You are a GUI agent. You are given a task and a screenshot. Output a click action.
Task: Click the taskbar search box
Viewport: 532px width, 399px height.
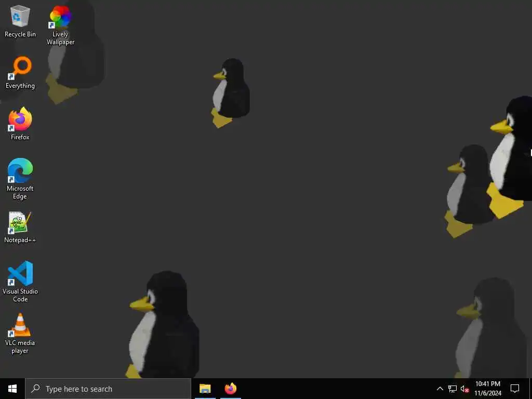pos(108,389)
